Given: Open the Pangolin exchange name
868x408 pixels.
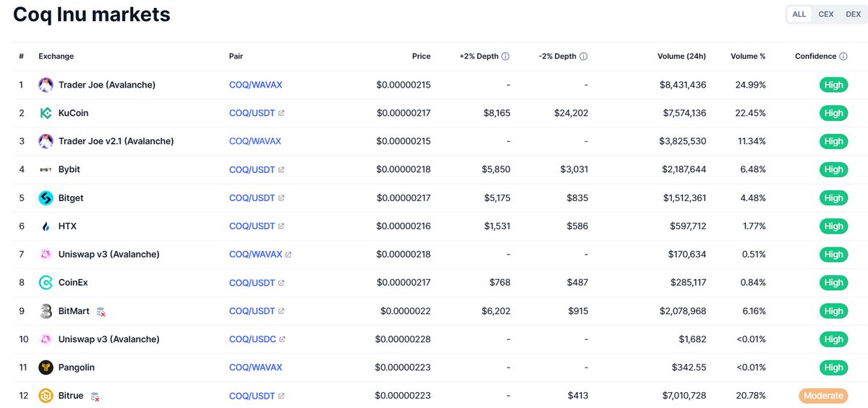Looking at the screenshot, I should click(x=77, y=367).
